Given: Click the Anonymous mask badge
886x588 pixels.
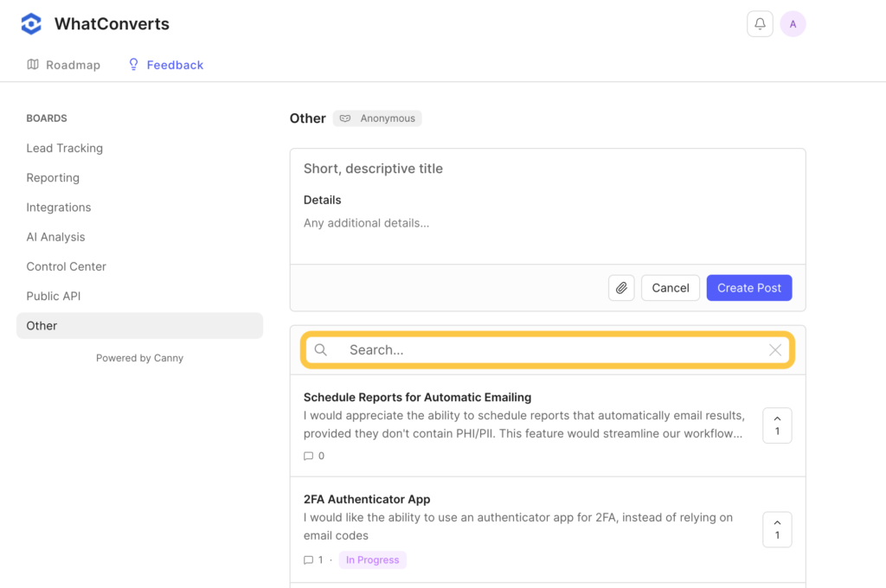Looking at the screenshot, I should click(377, 118).
